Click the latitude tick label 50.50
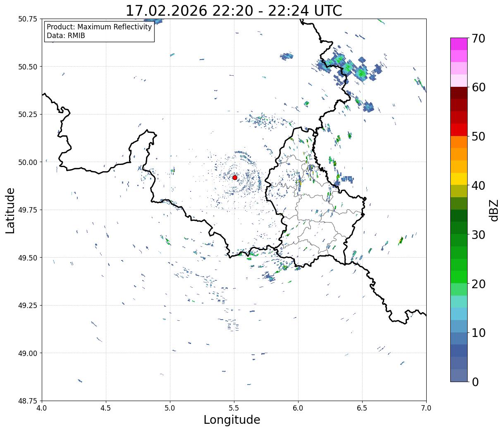Screen dimensions: 504x430 [28, 67]
